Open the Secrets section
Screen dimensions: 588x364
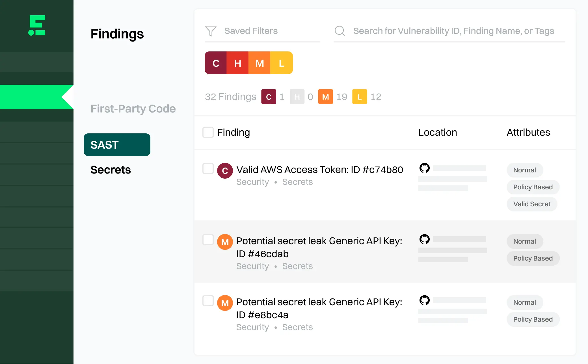[111, 170]
